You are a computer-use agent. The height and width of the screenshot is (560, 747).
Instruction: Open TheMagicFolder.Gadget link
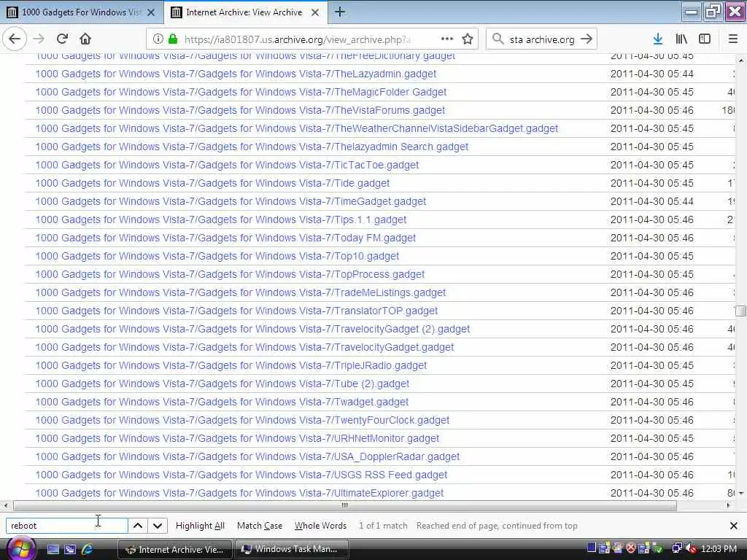click(x=241, y=92)
